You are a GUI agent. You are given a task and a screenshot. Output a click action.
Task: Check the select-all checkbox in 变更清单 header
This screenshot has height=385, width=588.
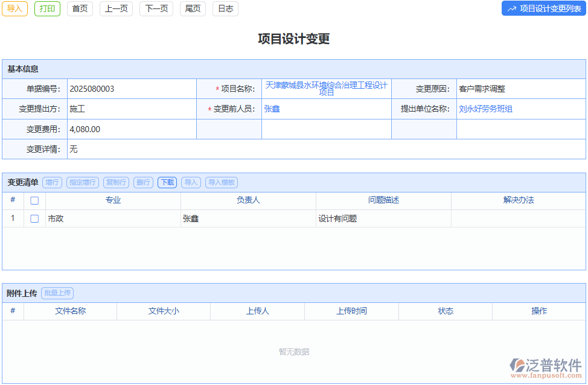(34, 200)
